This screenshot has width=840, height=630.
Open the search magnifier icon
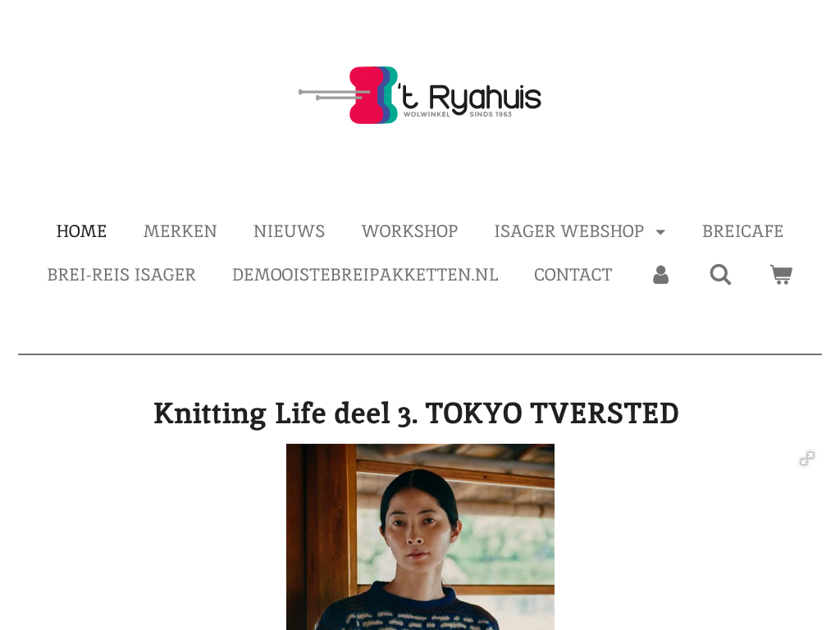(720, 275)
